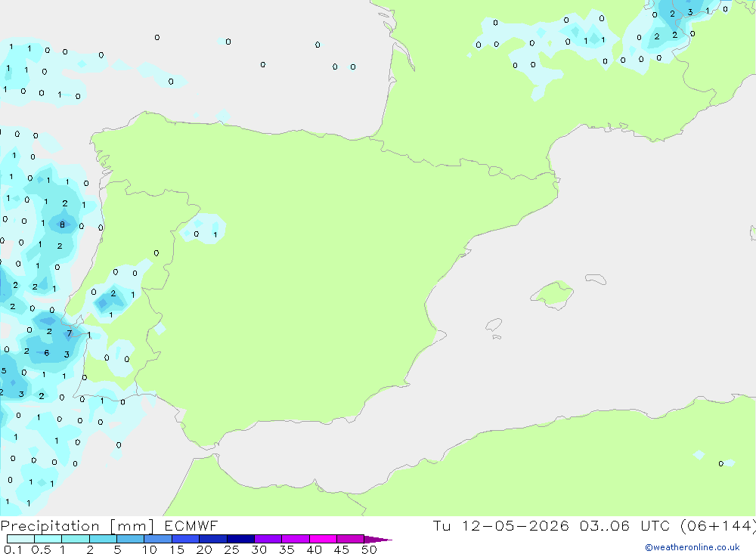Screen dimensions: 756x554
Task: Select the 45–50 mm legend swatch
Action: coord(351,539)
